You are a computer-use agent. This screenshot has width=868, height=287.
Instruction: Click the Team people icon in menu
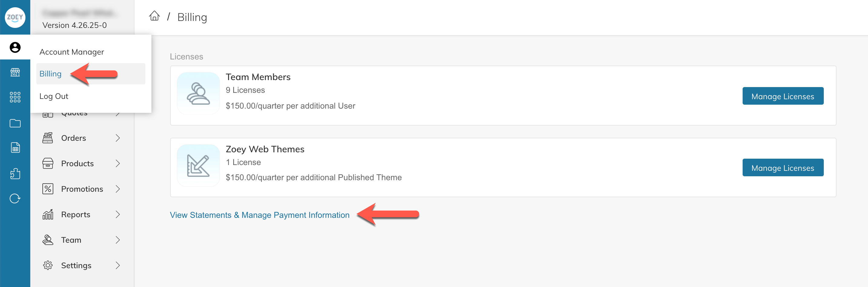coord(48,240)
